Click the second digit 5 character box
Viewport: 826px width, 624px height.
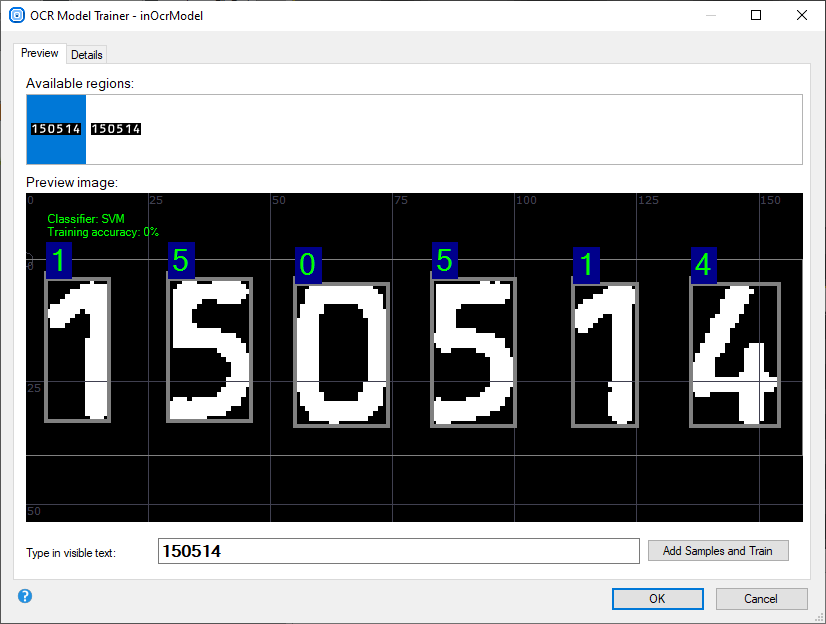click(x=473, y=351)
